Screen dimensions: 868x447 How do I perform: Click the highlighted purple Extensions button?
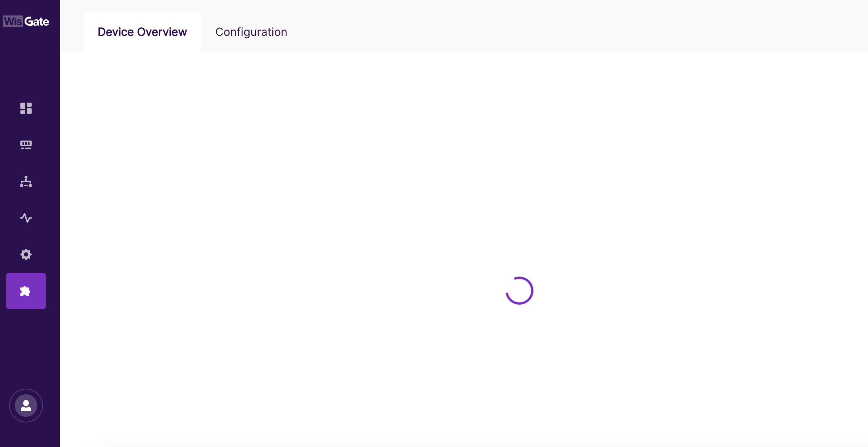coord(26,291)
